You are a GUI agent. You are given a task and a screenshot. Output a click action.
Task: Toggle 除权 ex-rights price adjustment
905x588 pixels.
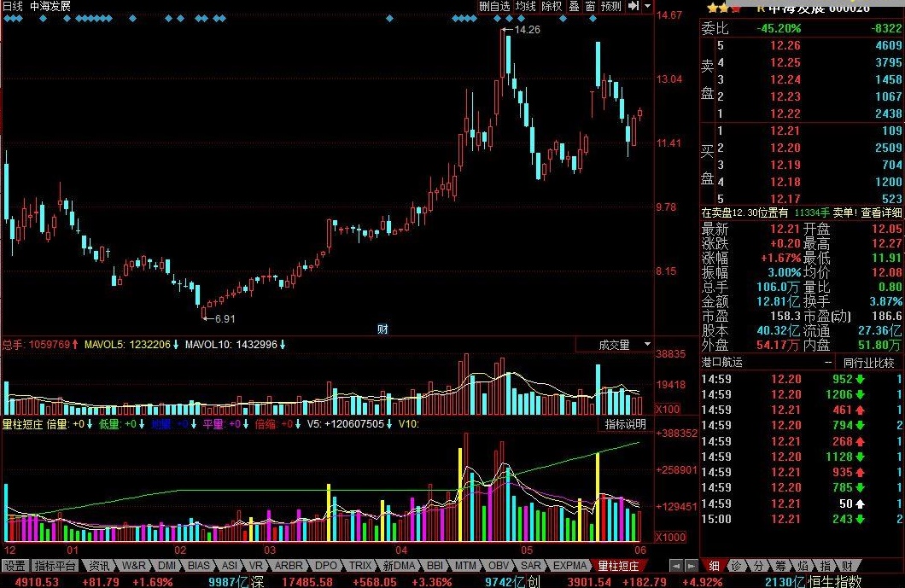click(552, 6)
